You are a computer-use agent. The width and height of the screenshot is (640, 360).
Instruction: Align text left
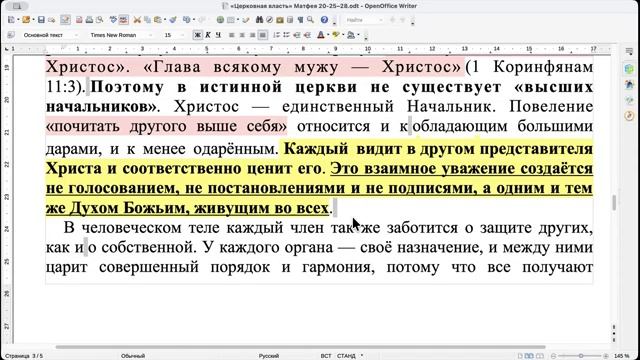coord(232,35)
